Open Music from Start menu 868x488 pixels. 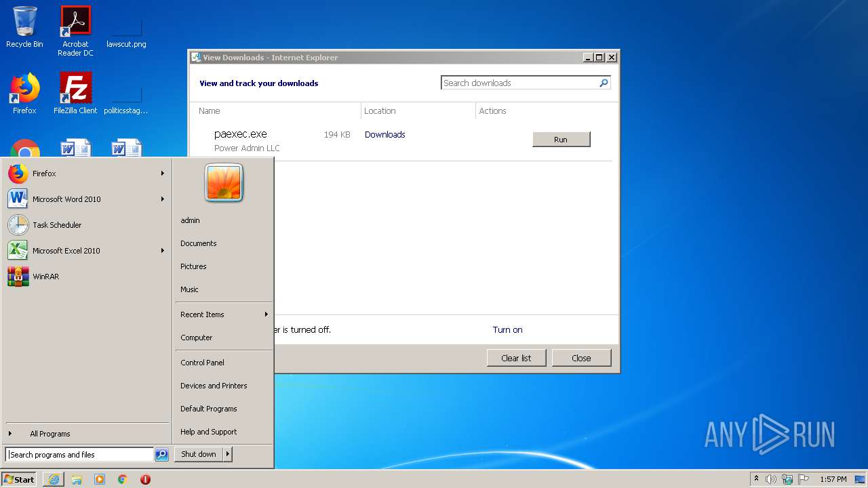click(224, 289)
